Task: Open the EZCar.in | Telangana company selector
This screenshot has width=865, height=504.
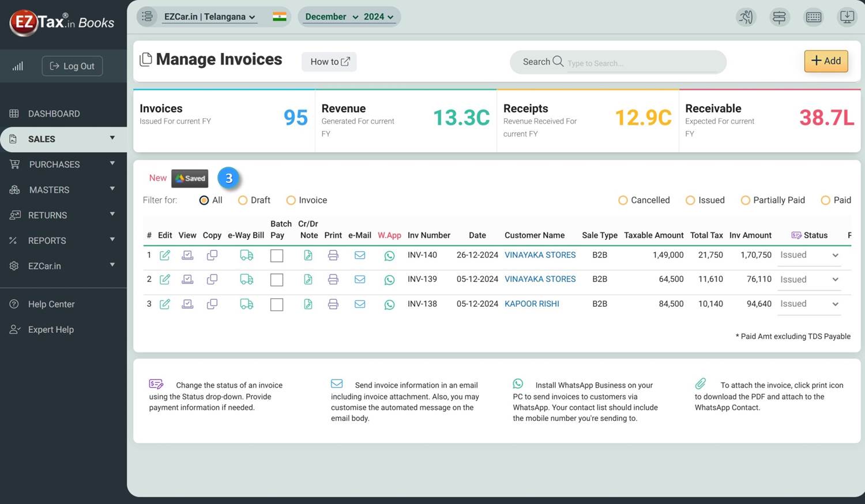Action: (210, 17)
